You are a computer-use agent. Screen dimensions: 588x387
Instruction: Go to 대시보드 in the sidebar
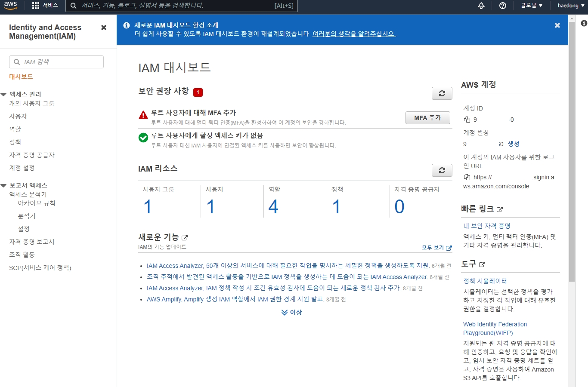pos(21,77)
